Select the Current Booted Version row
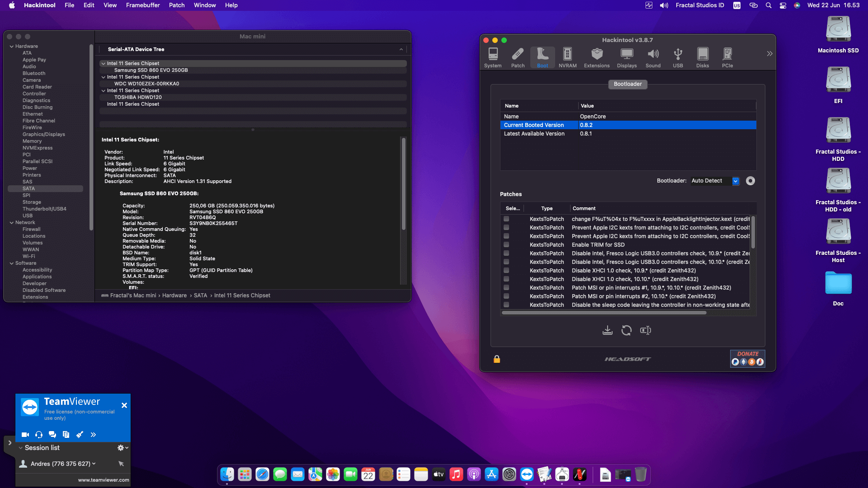Screen dimensions: 868x488 (x=628, y=125)
